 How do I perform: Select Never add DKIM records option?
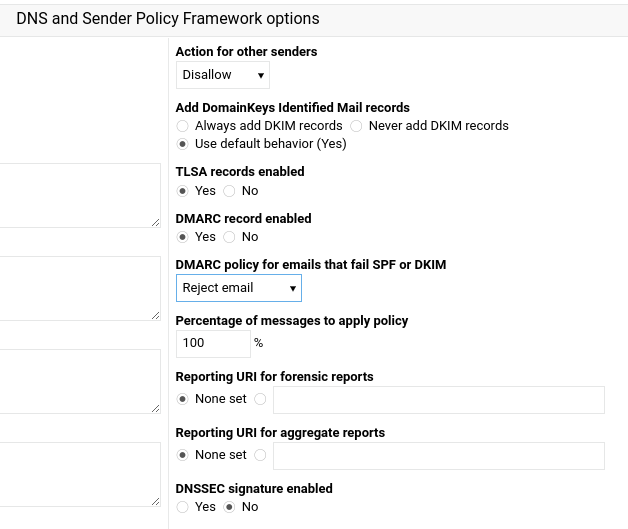[356, 126]
